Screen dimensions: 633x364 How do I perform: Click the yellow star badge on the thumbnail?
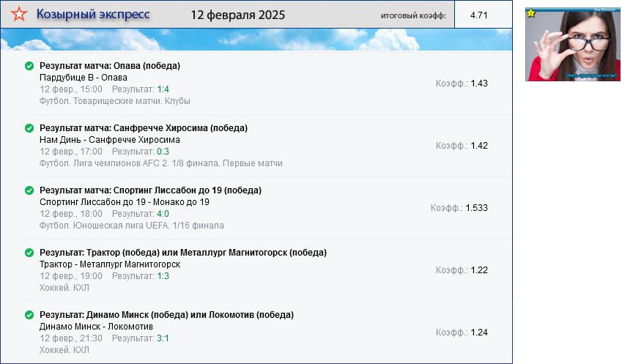click(531, 12)
